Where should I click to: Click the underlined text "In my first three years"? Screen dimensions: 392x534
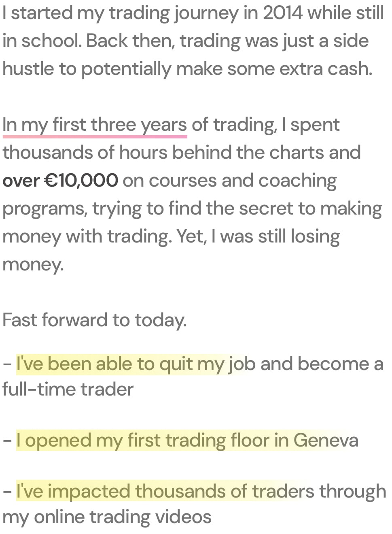(95, 125)
